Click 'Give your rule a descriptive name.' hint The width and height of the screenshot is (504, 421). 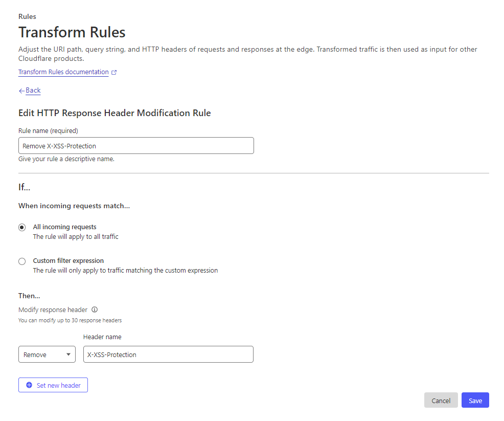pos(66,159)
